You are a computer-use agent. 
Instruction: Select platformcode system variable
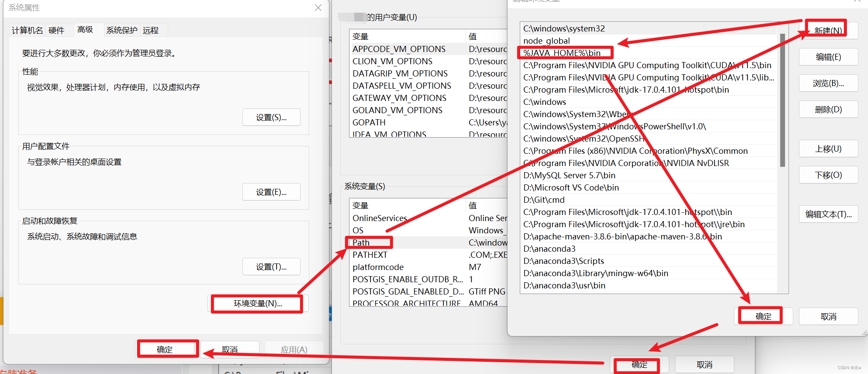point(428,267)
